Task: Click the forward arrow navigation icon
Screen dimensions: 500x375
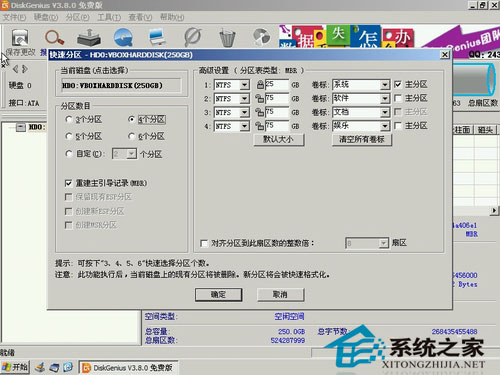Action: (x=25, y=69)
